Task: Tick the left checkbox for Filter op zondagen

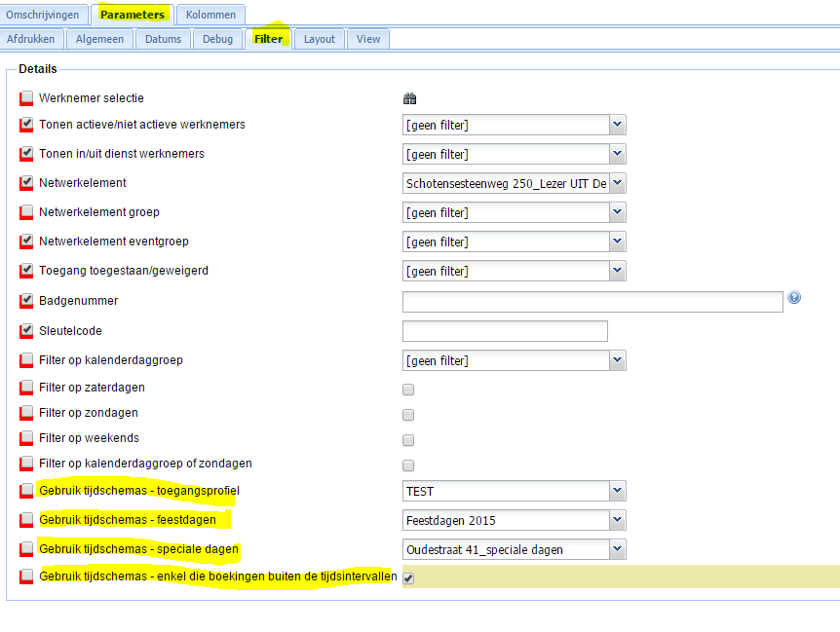Action: 26,413
